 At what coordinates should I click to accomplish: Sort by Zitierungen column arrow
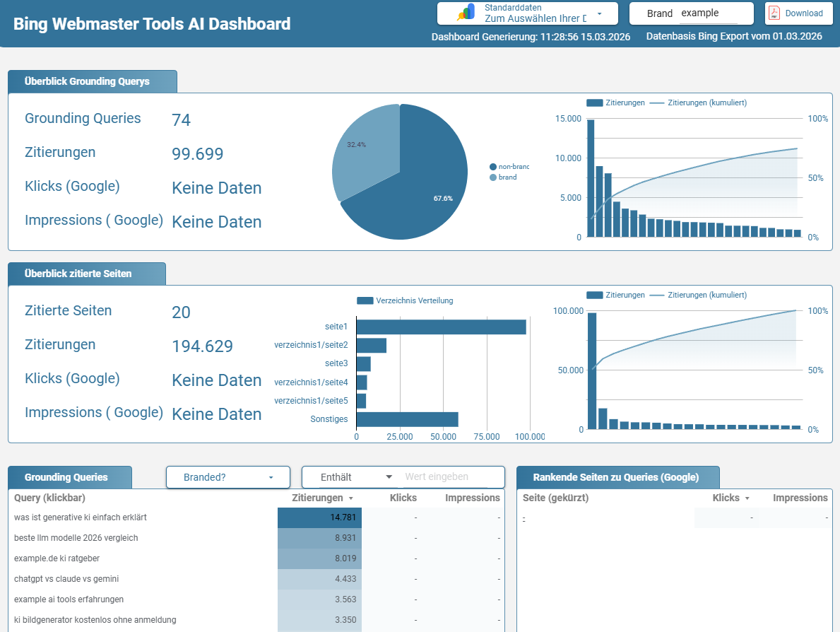pyautogui.click(x=351, y=498)
